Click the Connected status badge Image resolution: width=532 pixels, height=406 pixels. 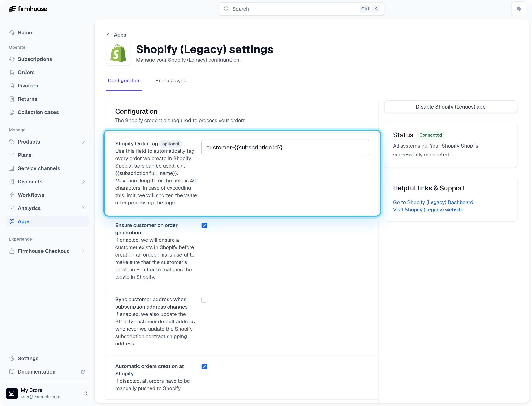(430, 135)
